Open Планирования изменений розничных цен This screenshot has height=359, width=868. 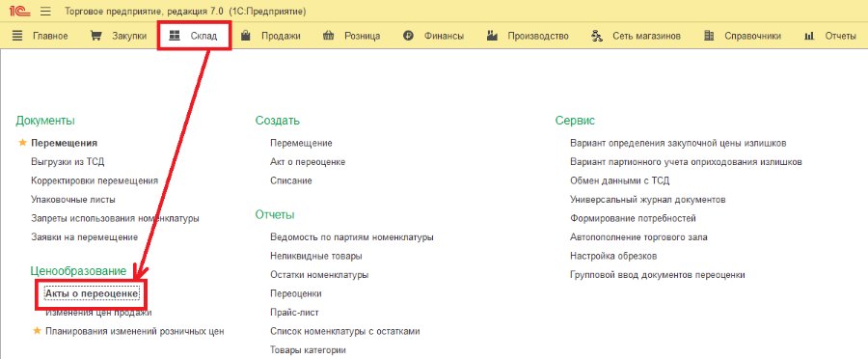(x=134, y=331)
